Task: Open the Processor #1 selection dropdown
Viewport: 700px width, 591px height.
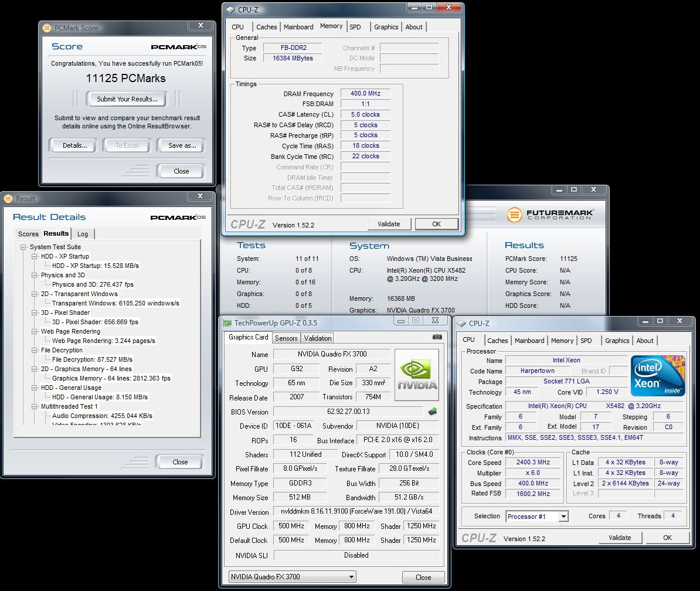Action: click(563, 517)
